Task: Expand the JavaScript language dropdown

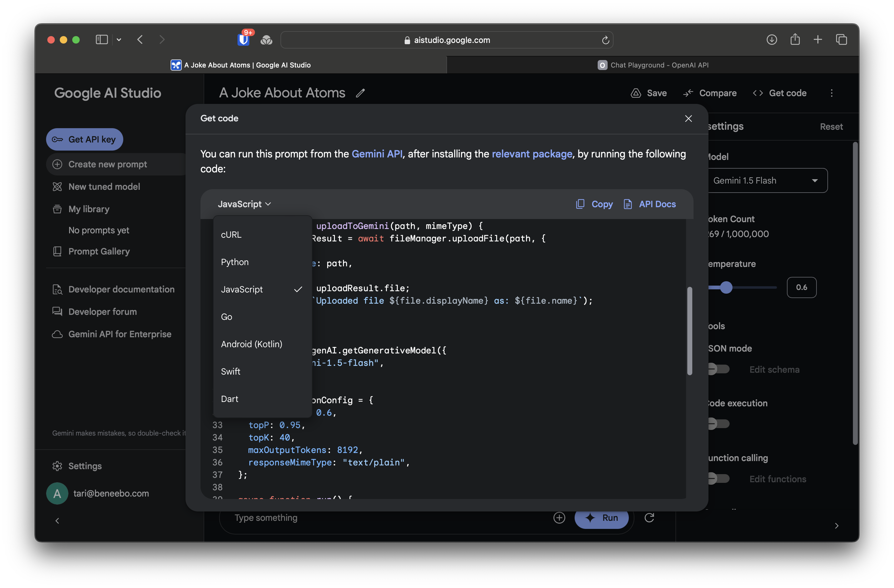Action: [x=245, y=204]
